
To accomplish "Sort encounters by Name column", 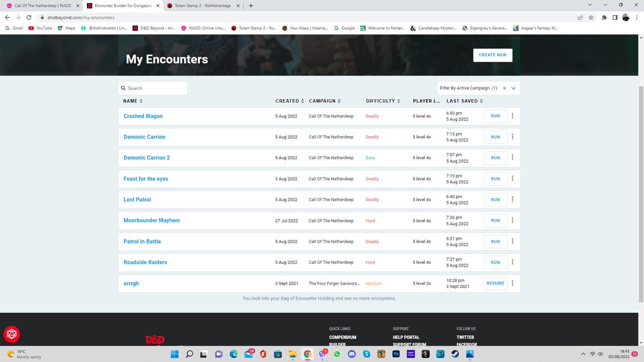I will point(133,101).
